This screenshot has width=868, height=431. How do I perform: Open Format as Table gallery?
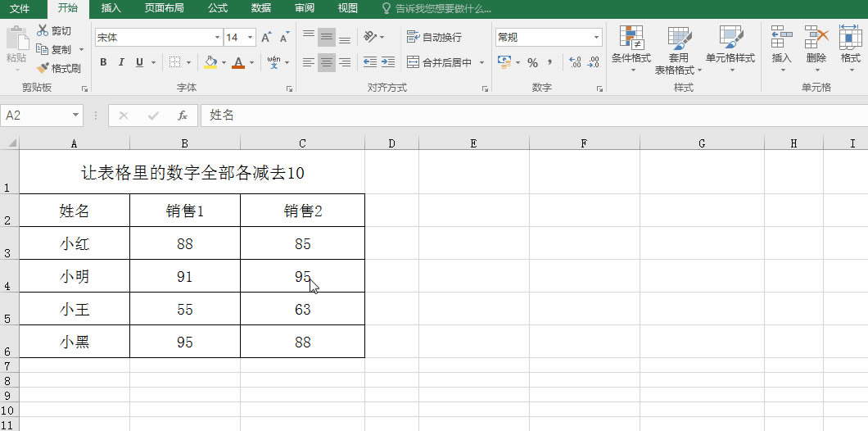click(x=679, y=50)
